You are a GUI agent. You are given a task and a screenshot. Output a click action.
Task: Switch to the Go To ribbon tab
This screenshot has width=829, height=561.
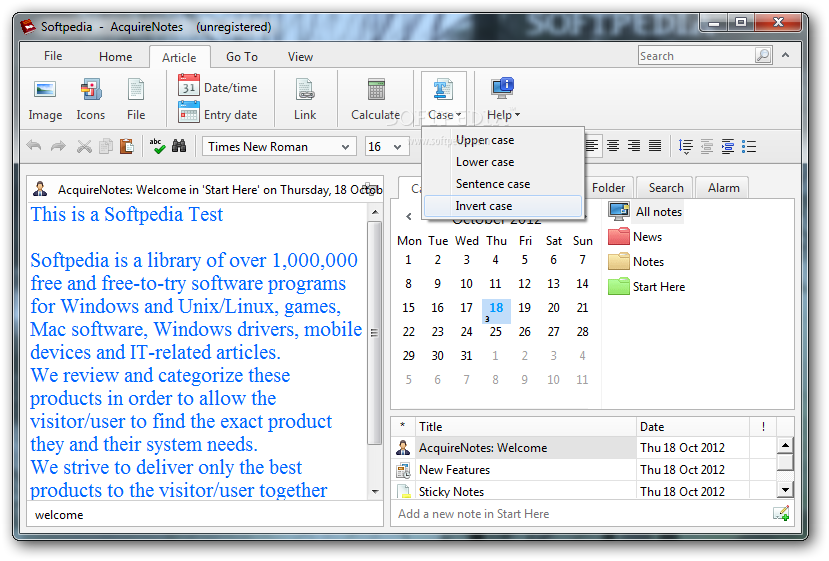click(242, 57)
